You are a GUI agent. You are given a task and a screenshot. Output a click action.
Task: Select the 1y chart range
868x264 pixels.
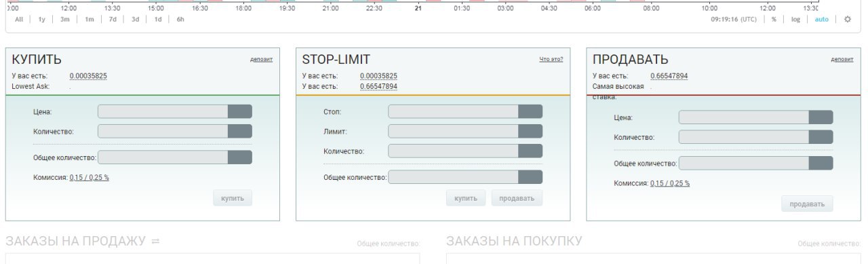tap(42, 19)
